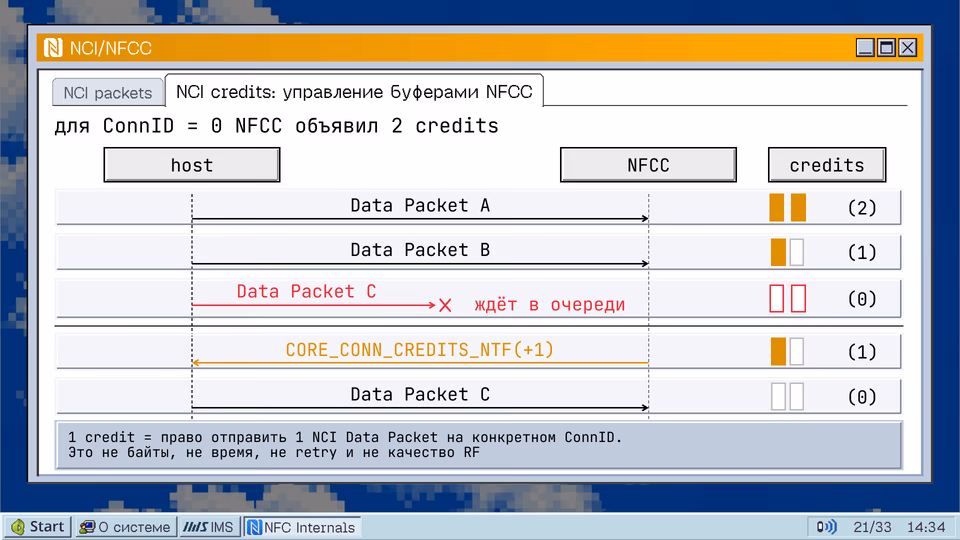Close the NCI/NFCC window

[907, 47]
